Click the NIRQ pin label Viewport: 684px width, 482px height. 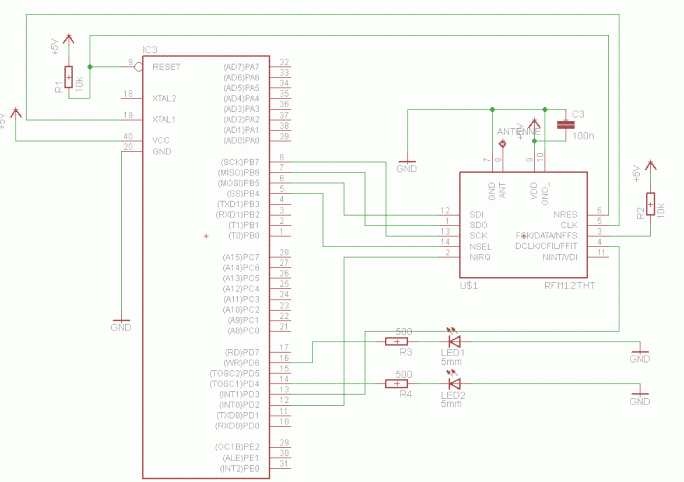[x=480, y=257]
